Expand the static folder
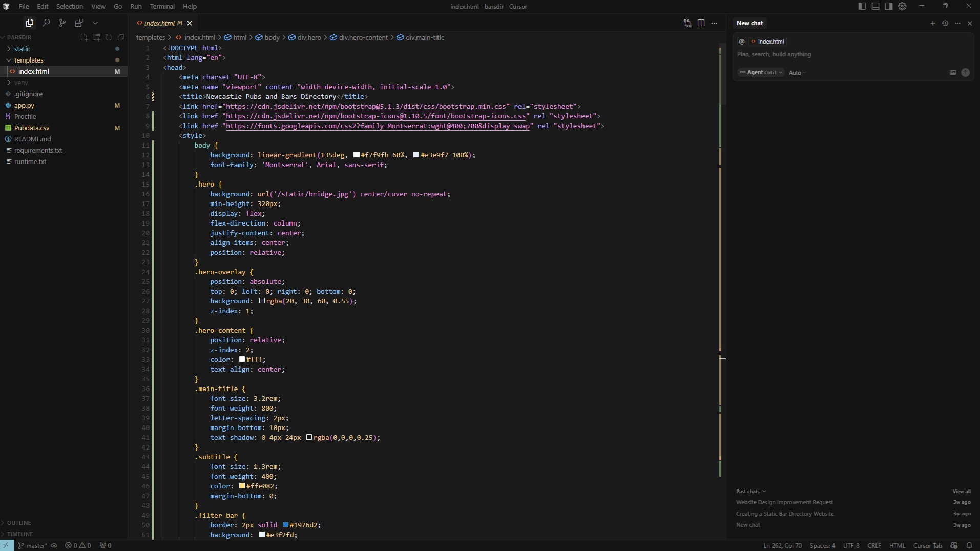Image resolution: width=980 pixels, height=551 pixels. pyautogui.click(x=22, y=49)
